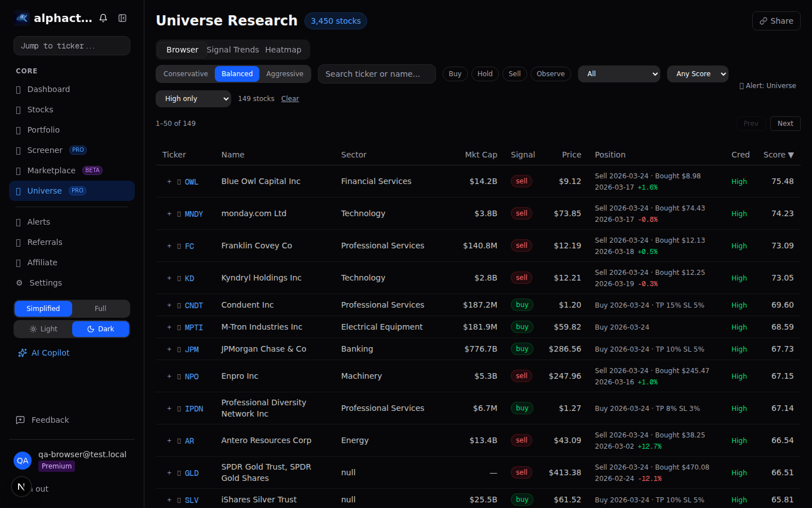Open the High only filter dropdown

click(193, 98)
